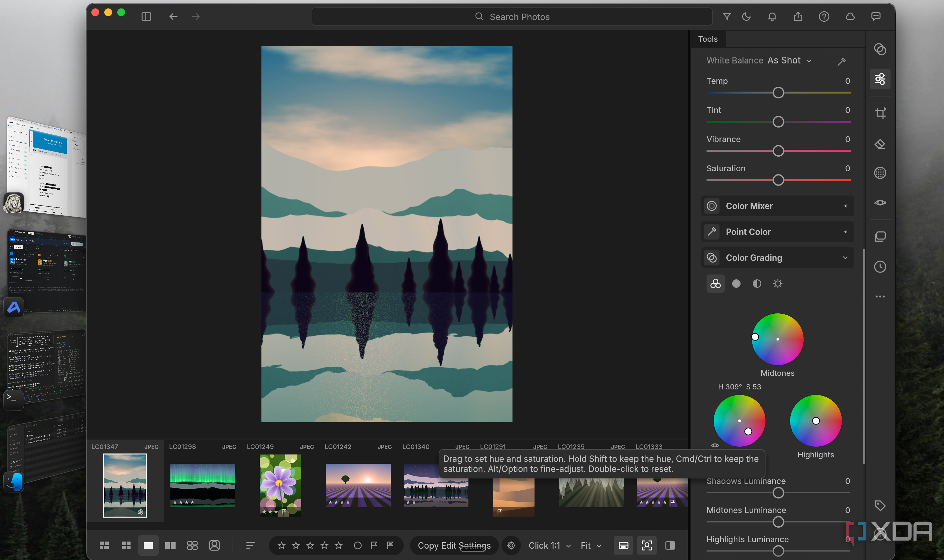The image size is (944, 560).
Task: Select the Edit sliders panel icon
Action: click(x=880, y=79)
